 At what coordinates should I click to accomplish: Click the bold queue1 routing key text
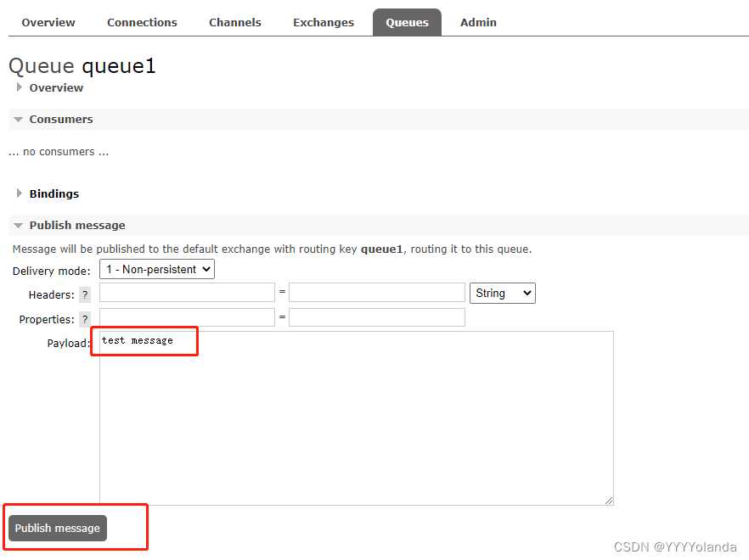tap(381, 249)
